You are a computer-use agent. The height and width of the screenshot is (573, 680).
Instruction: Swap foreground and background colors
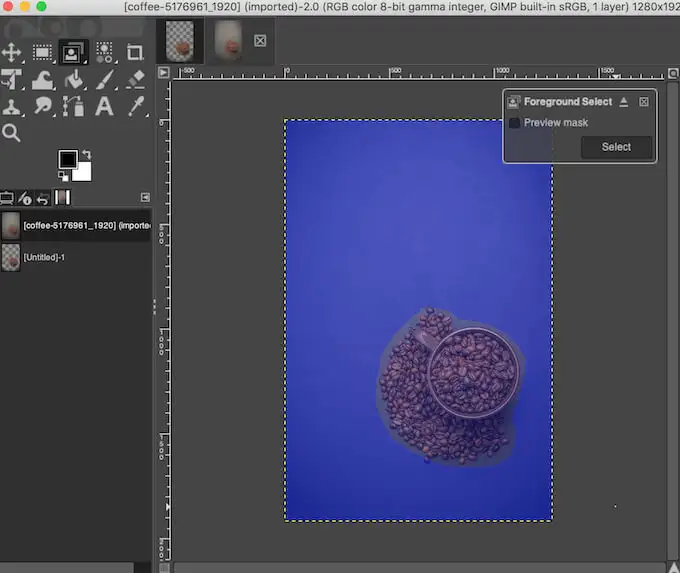click(87, 154)
